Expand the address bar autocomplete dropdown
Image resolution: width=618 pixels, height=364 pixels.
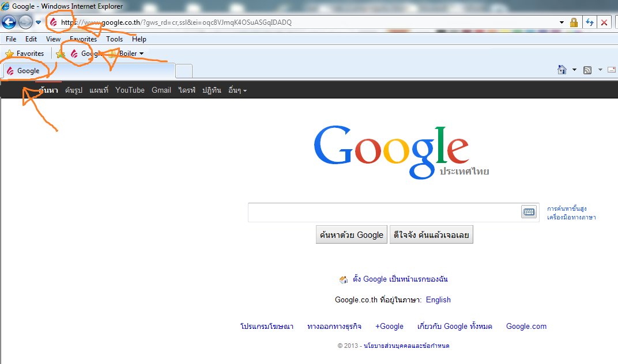(x=562, y=22)
